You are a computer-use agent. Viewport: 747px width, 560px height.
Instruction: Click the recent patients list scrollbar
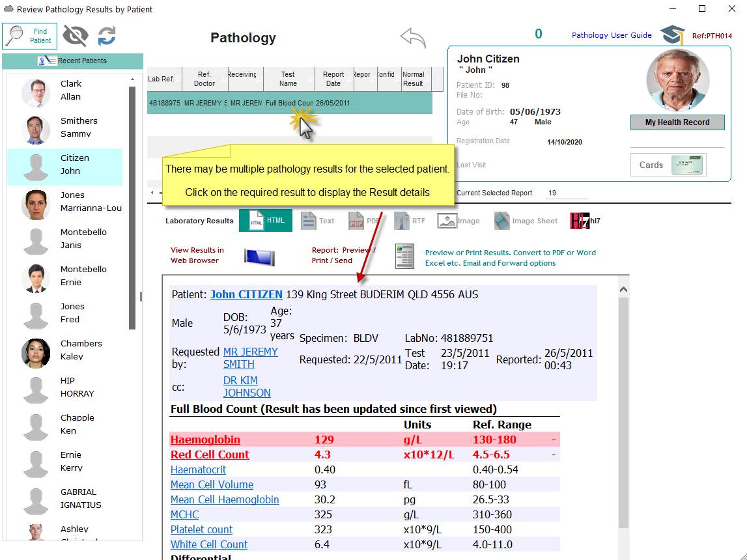point(132,208)
